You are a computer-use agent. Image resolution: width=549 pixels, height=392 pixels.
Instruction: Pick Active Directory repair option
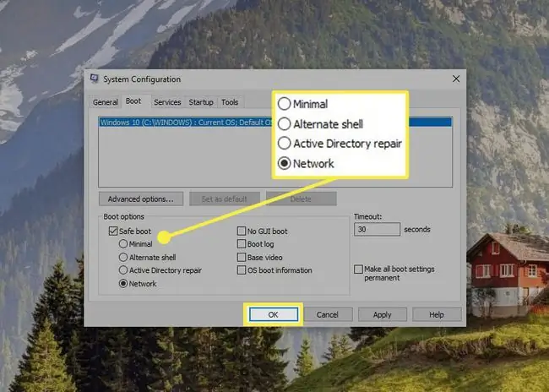point(123,270)
